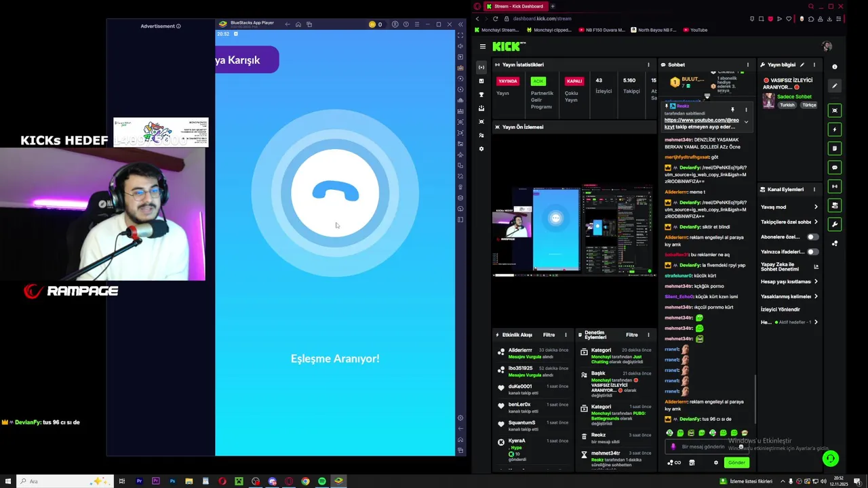Open Filtre in Etkinlik Akışı panel

click(x=549, y=335)
